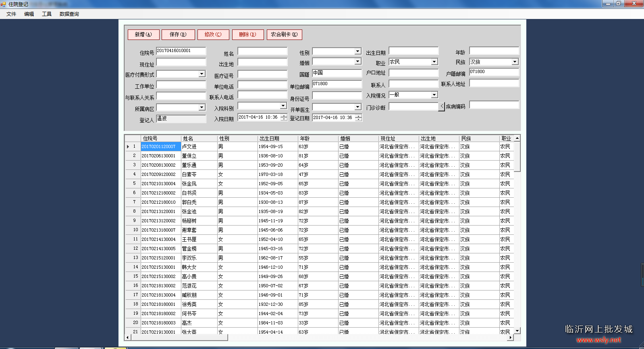Select patient name 白素苓
The height and width of the screenshot is (349, 644).
click(x=199, y=175)
